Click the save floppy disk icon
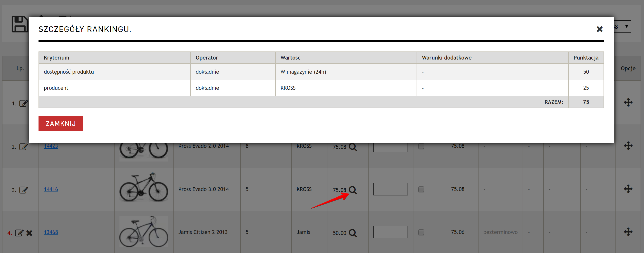The width and height of the screenshot is (644, 253). pos(20,24)
